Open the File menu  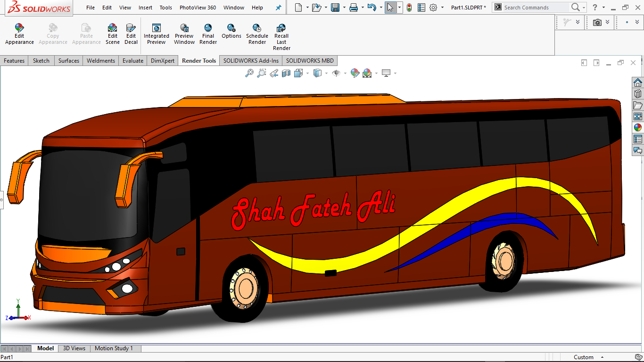click(x=91, y=8)
